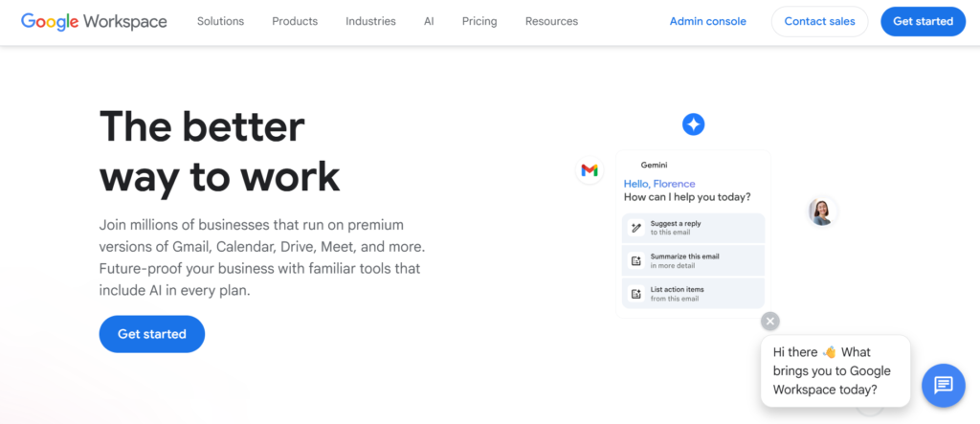Select AI in the navigation bar

coord(429,21)
